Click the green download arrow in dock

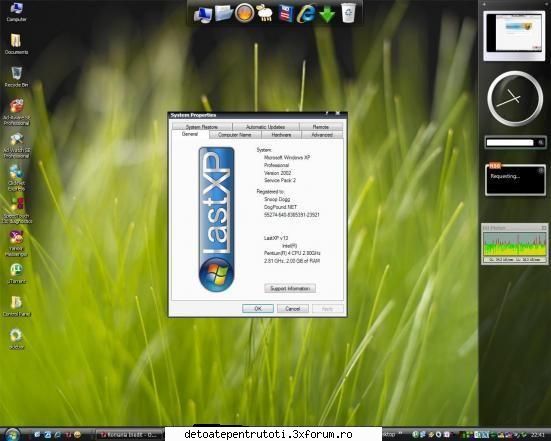click(327, 14)
